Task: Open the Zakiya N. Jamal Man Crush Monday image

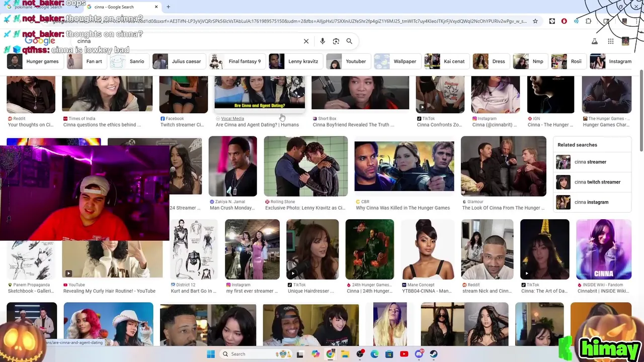Action: (x=232, y=166)
